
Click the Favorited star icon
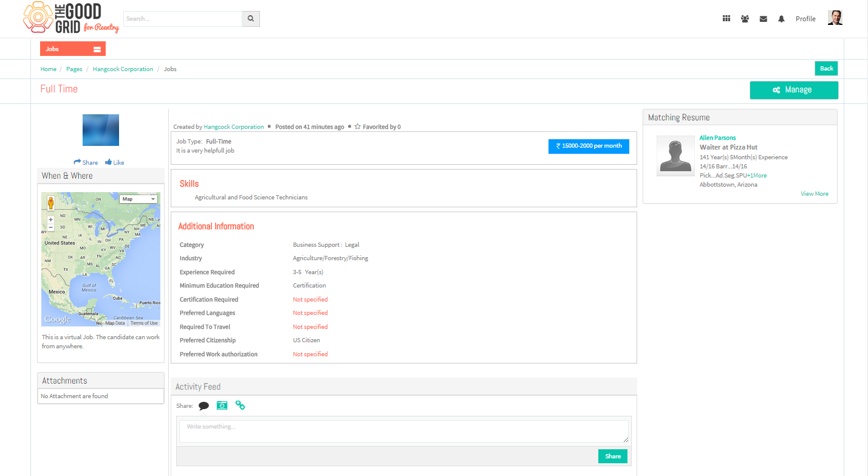pos(357,127)
